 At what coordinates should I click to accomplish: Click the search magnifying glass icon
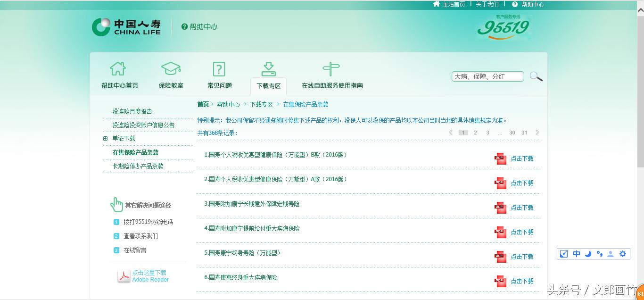(x=536, y=76)
